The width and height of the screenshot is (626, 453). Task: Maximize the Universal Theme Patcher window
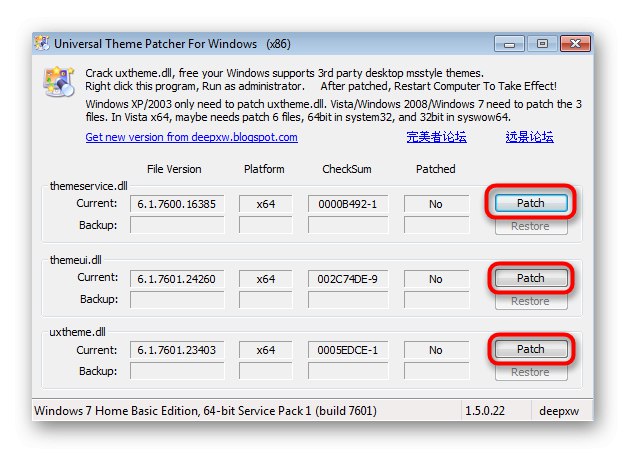[x=542, y=44]
